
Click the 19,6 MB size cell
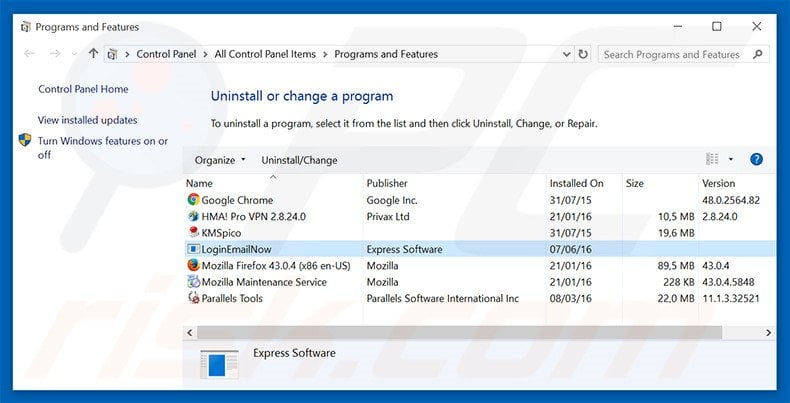[x=676, y=233]
